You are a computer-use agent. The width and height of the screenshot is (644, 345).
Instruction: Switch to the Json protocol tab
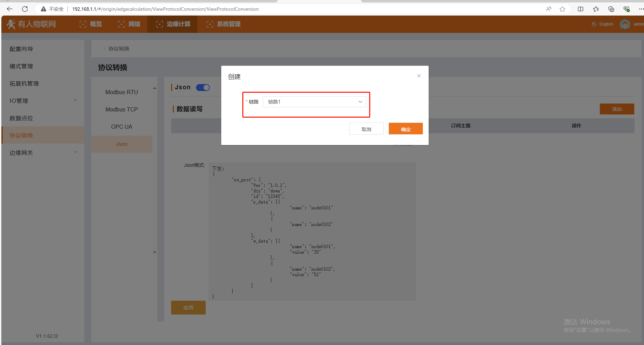tap(122, 144)
